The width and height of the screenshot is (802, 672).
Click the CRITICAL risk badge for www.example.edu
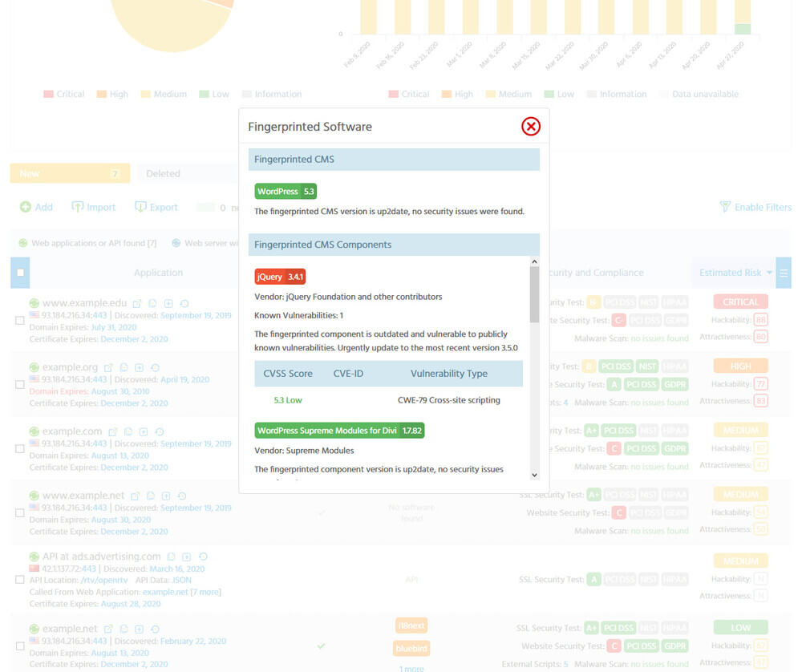click(740, 302)
